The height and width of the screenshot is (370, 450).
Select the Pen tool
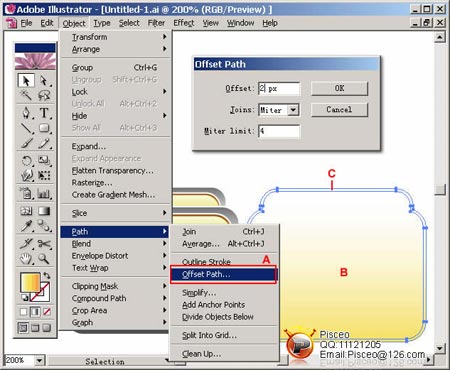[x=26, y=113]
